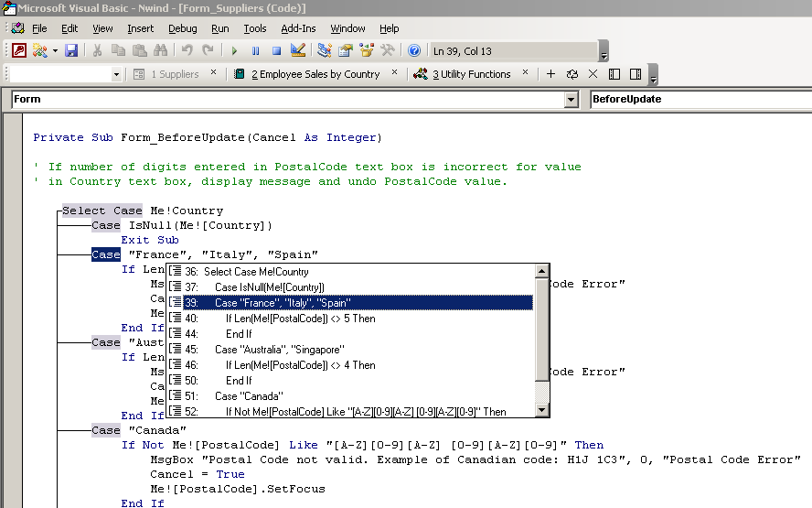Image resolution: width=812 pixels, height=508 pixels.
Task: Open the Debug menu
Action: [182, 28]
